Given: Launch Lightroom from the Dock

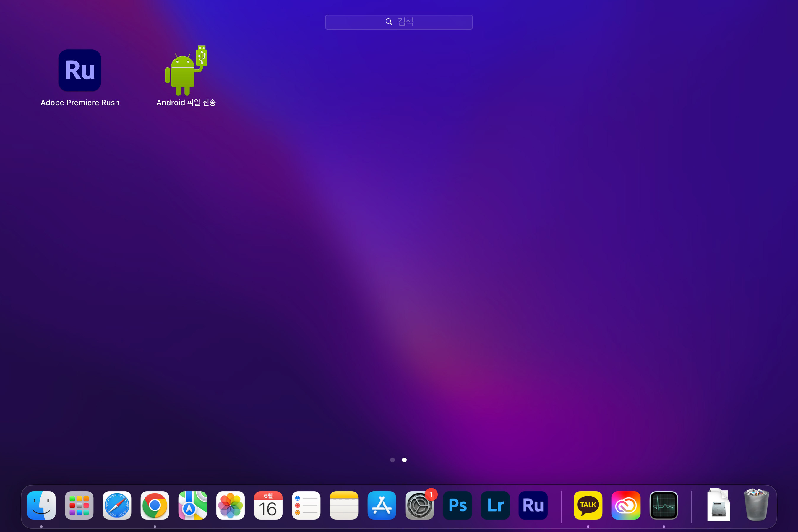Looking at the screenshot, I should (x=495, y=505).
